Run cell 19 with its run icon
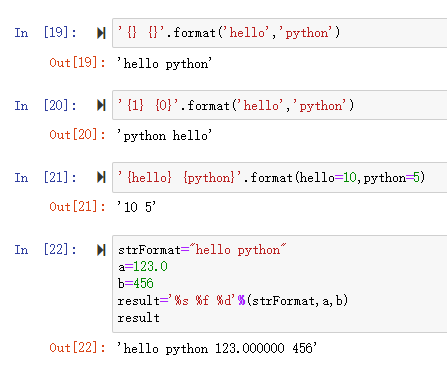The image size is (447, 378). (x=101, y=33)
